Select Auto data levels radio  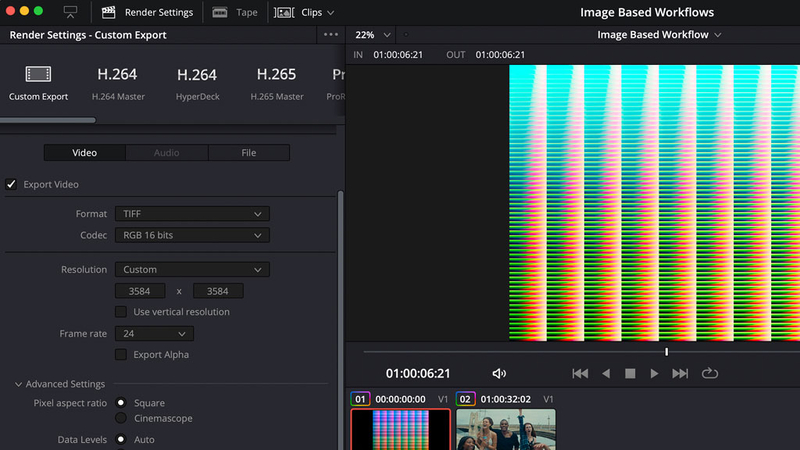point(121,439)
